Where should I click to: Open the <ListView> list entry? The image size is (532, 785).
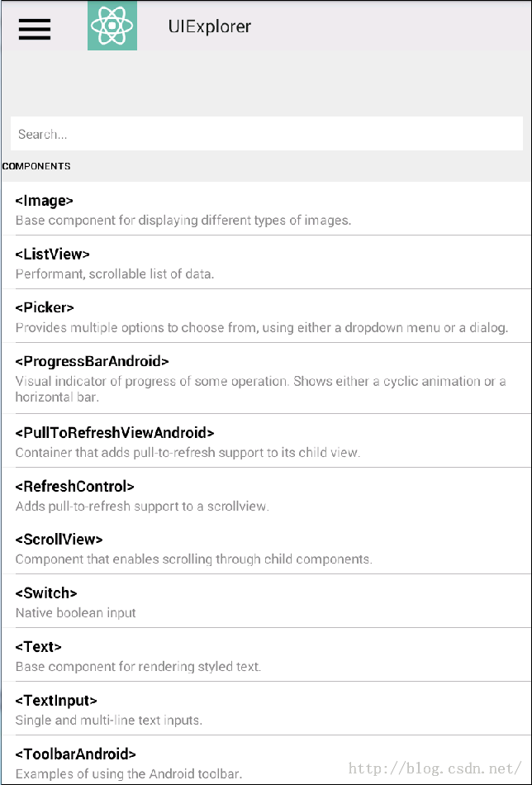266,262
